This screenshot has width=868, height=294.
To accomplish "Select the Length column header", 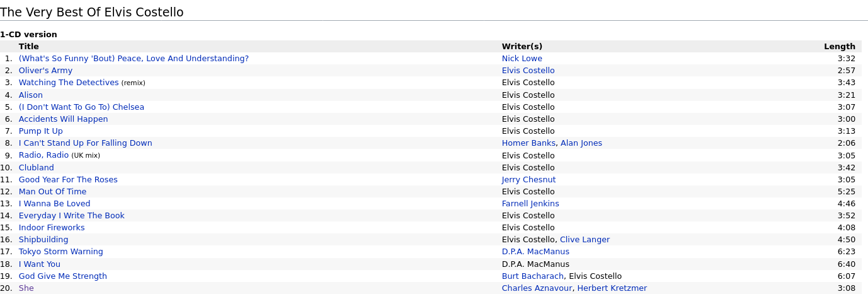I will (840, 47).
